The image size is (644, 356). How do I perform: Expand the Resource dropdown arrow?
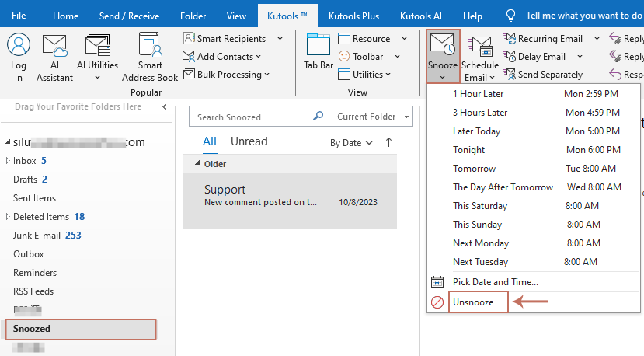click(404, 39)
